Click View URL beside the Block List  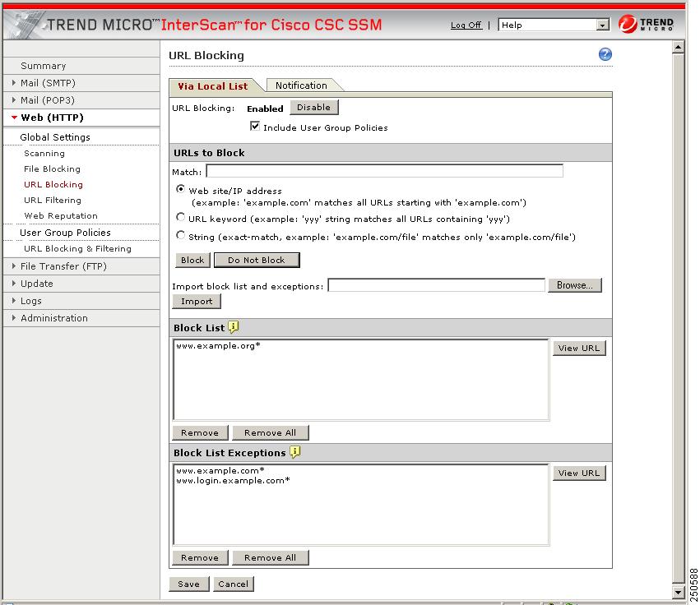(x=579, y=348)
